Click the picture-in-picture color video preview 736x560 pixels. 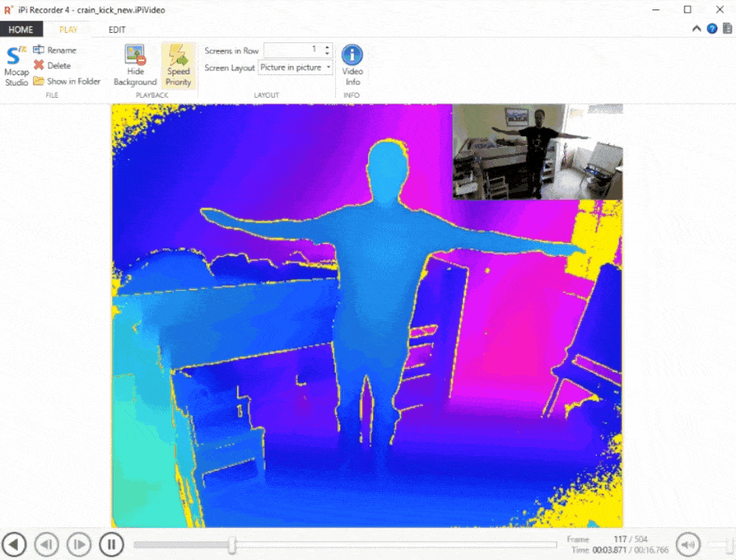pyautogui.click(x=537, y=149)
